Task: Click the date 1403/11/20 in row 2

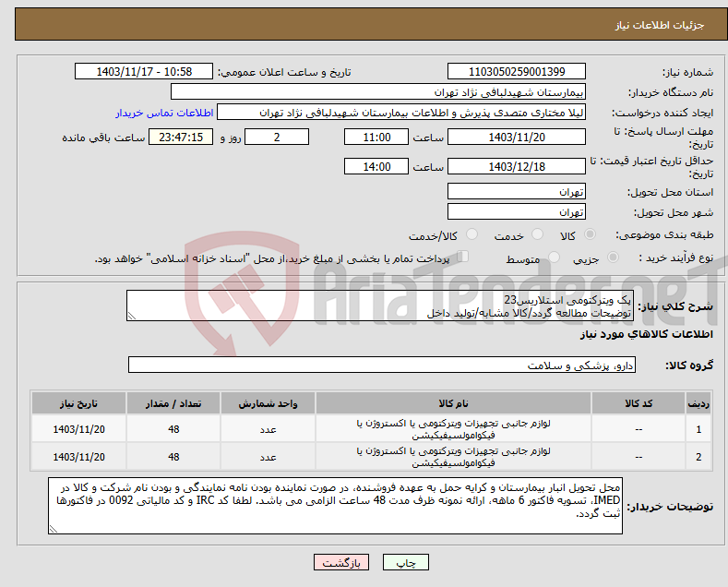Action: (x=79, y=457)
